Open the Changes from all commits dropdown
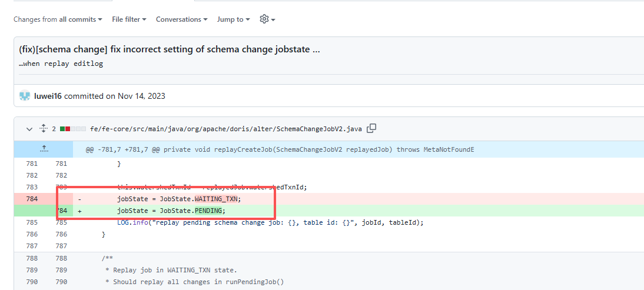Viewport: 644px width, 290px height. 58,19
